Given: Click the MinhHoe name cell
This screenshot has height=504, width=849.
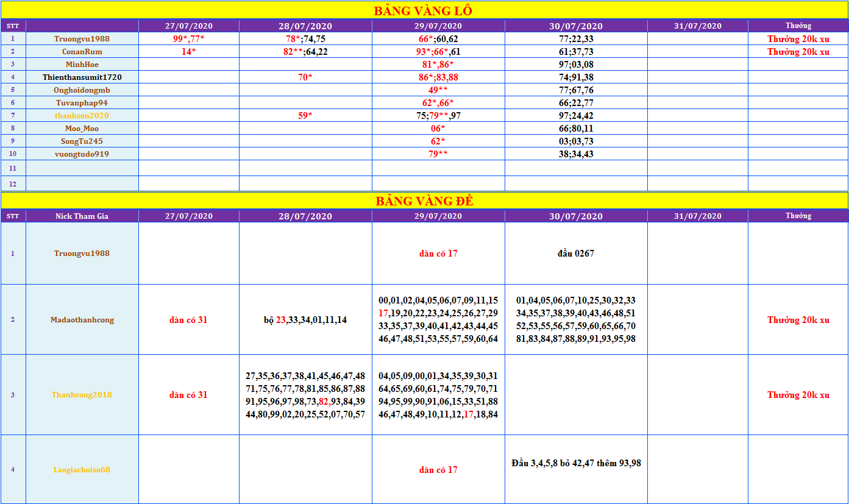Looking at the screenshot, I should point(82,64).
